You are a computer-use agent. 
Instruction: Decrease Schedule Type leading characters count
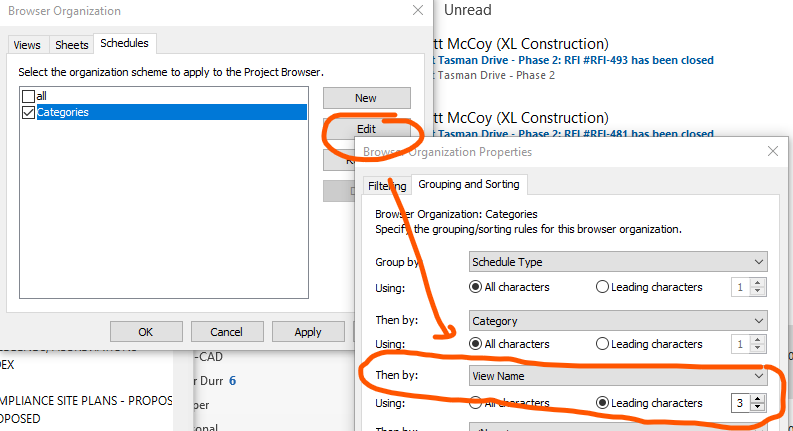(758, 291)
